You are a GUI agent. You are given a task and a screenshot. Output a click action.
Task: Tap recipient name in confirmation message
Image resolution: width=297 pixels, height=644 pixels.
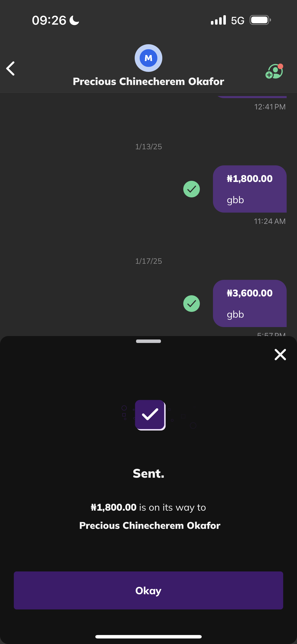[150, 525]
